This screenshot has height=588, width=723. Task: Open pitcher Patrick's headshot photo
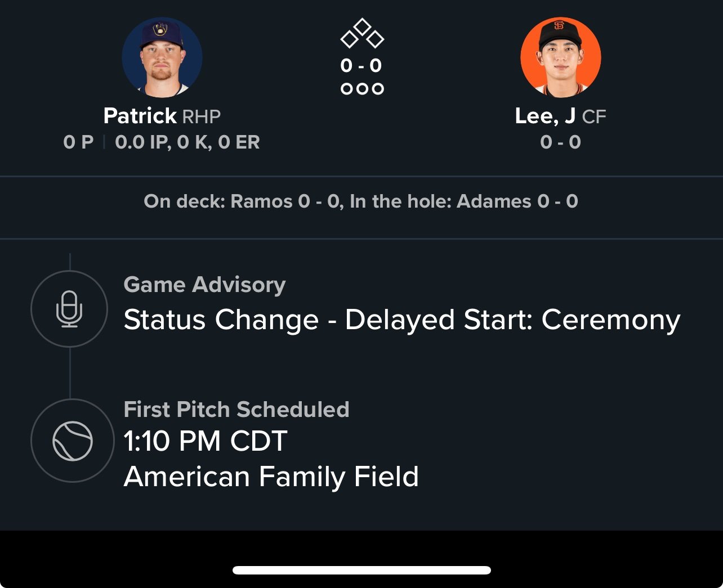point(162,57)
